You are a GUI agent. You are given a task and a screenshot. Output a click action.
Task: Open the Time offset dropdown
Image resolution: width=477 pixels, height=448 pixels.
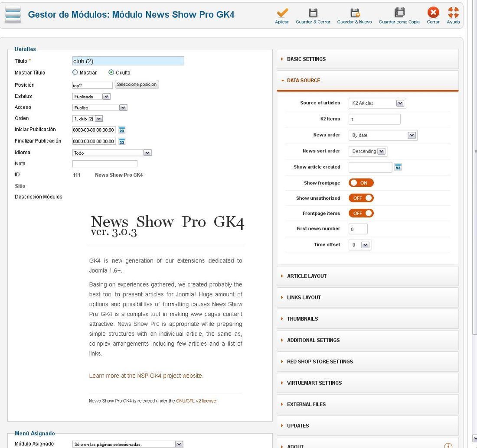point(360,245)
